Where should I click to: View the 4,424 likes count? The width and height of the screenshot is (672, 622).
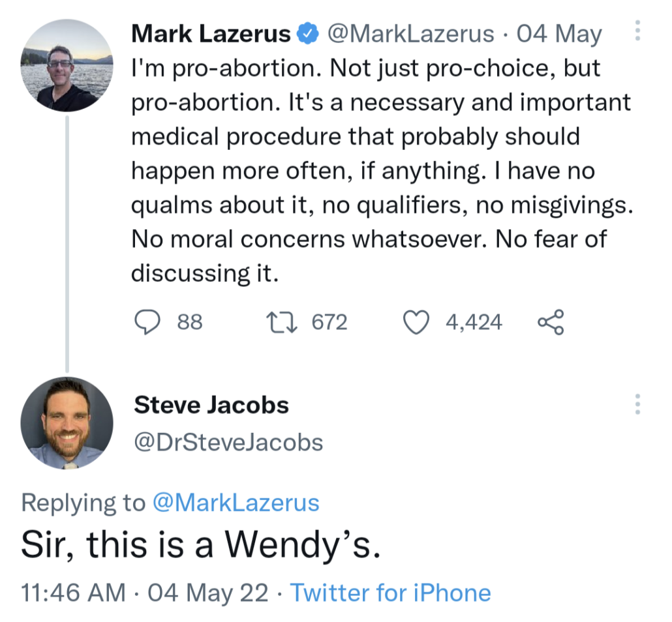(474, 322)
